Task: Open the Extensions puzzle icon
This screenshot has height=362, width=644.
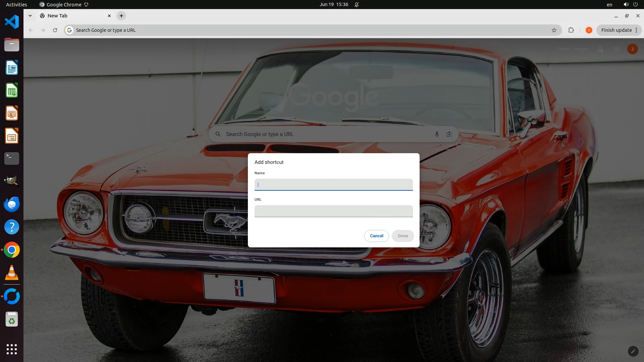Action: 571,30
